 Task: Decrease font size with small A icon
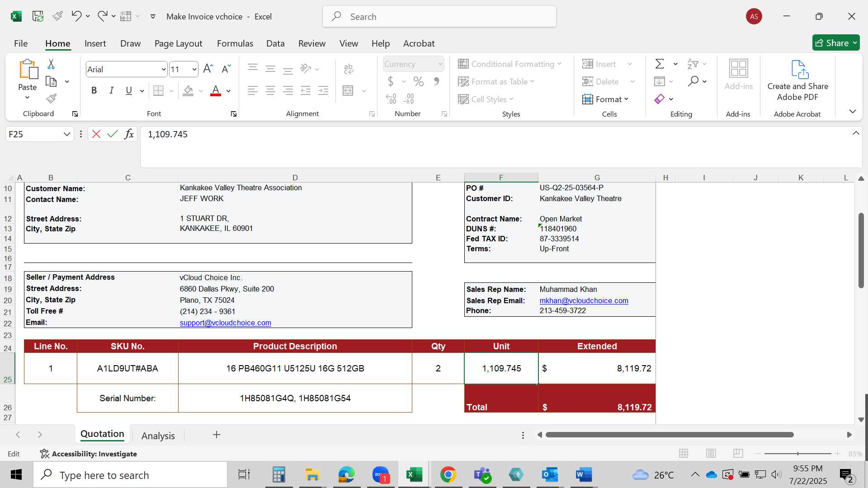pyautogui.click(x=226, y=69)
